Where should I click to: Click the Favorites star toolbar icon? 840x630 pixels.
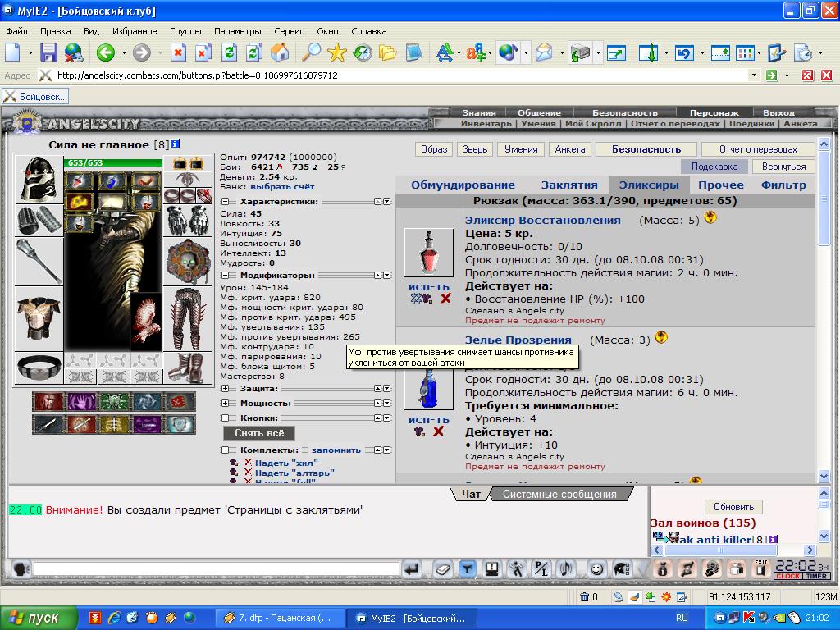tap(337, 52)
